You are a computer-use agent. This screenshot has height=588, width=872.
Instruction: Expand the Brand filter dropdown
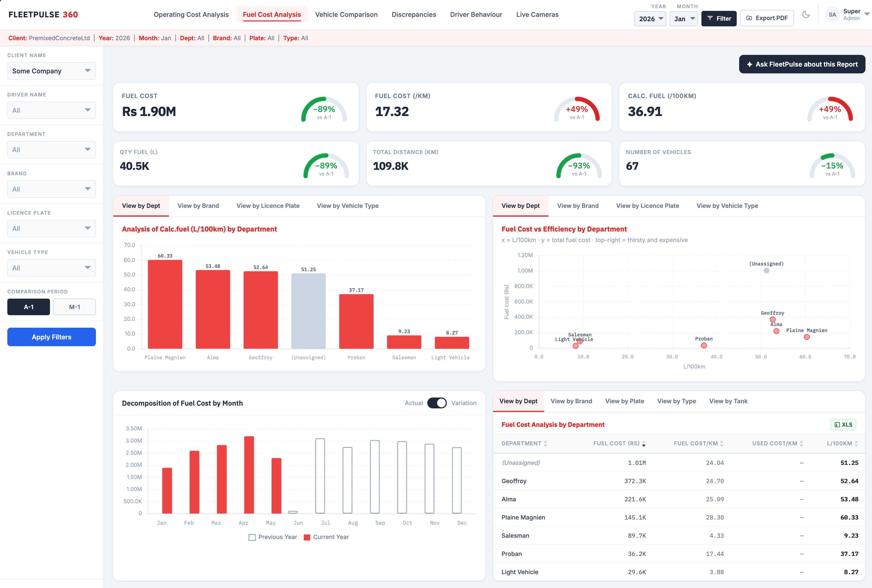[x=51, y=189]
